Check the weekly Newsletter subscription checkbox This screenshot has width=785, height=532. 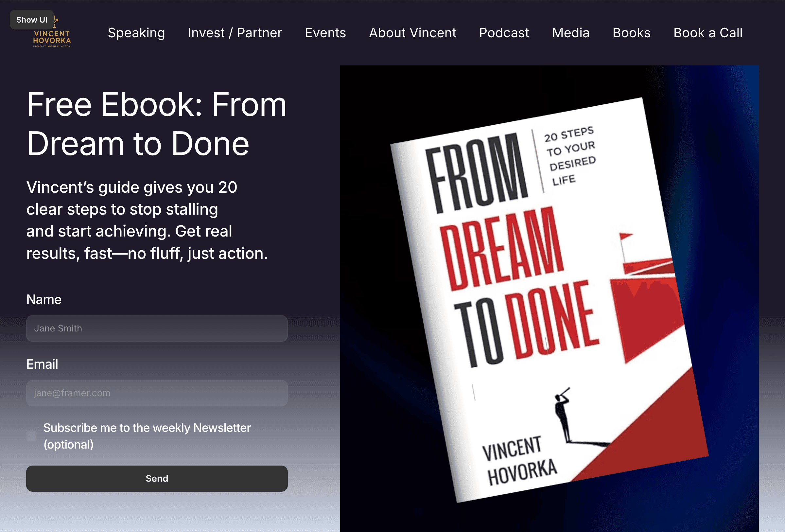(x=31, y=436)
